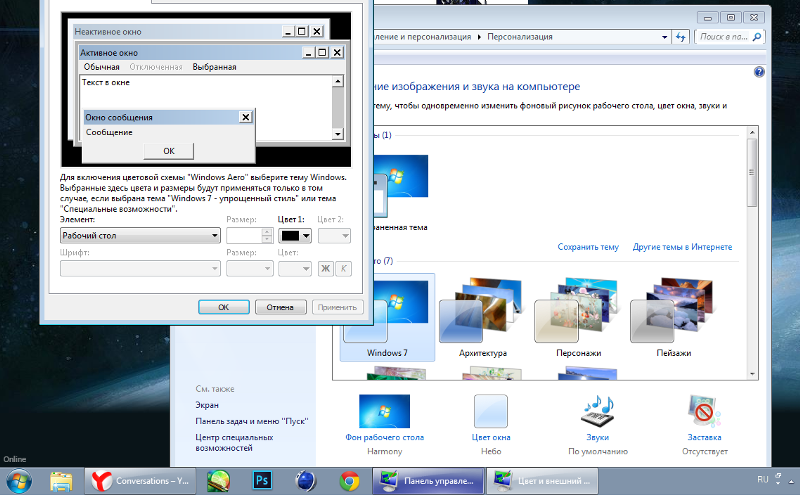Open Экран link in sidebar
This screenshot has height=496, width=800.
coord(207,405)
